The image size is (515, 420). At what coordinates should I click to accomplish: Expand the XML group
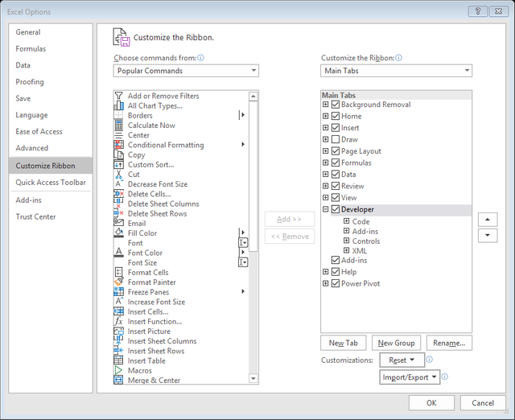pos(346,250)
